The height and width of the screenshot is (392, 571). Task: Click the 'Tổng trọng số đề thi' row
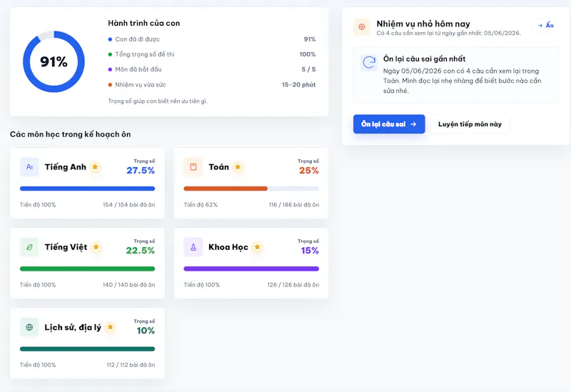point(212,54)
